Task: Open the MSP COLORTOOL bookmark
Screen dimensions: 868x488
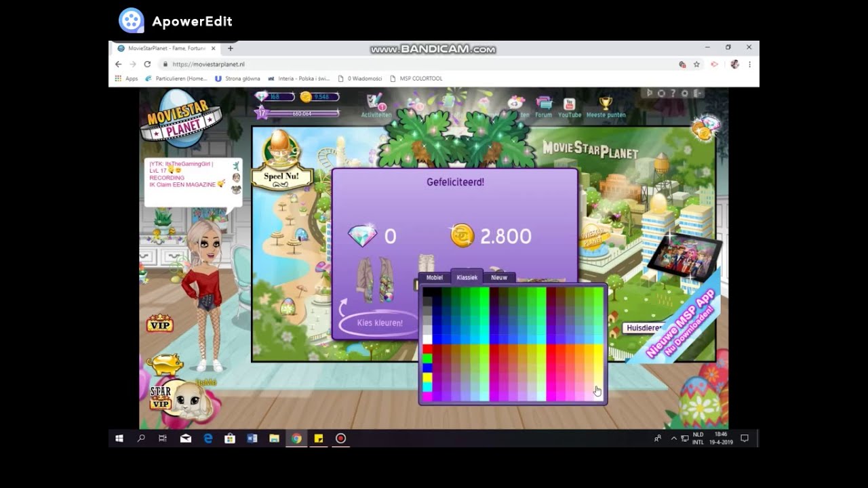Action: click(416, 79)
